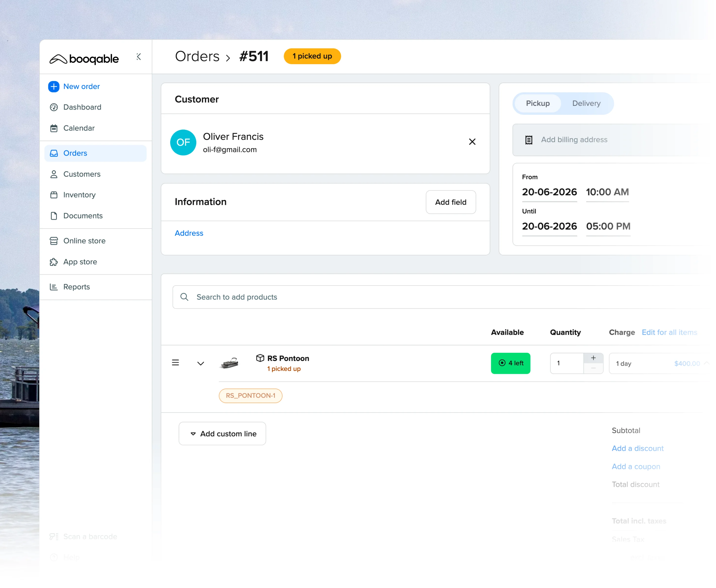Viewport: 716px width, 588px height.
Task: Switch to Delivery option
Action: (586, 103)
